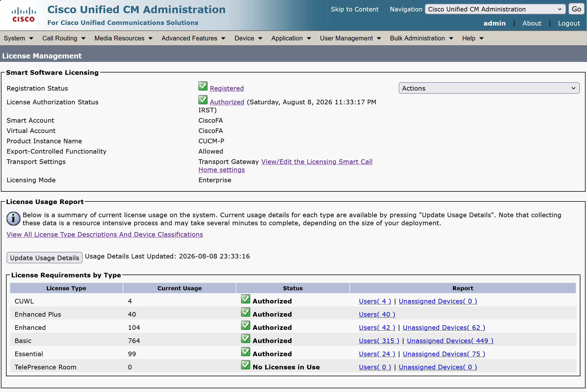
Task: Click the Status column header
Action: tap(293, 288)
